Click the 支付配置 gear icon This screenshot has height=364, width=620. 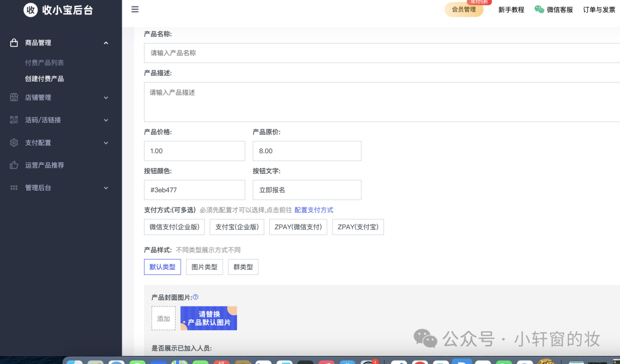point(13,142)
